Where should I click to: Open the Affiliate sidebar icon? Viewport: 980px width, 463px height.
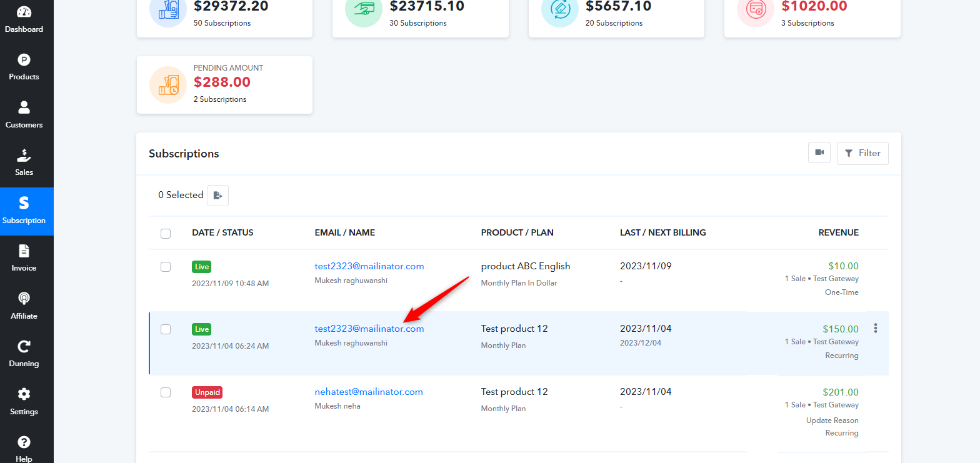24,299
